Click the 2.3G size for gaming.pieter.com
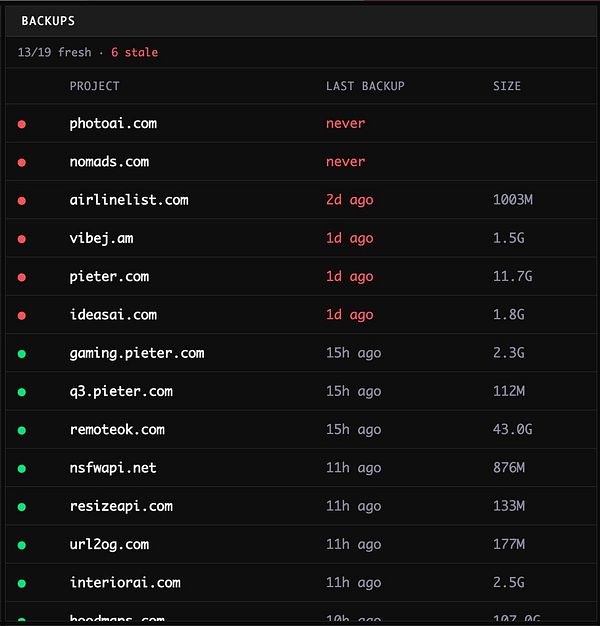Viewport: 600px width, 626px height. coord(509,353)
